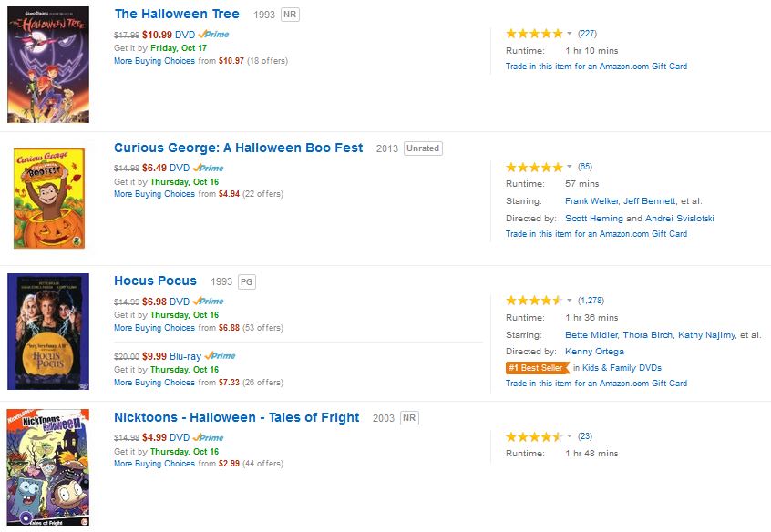771x532 pixels.
Task: Click director Kenny Ortega link
Action: (593, 352)
